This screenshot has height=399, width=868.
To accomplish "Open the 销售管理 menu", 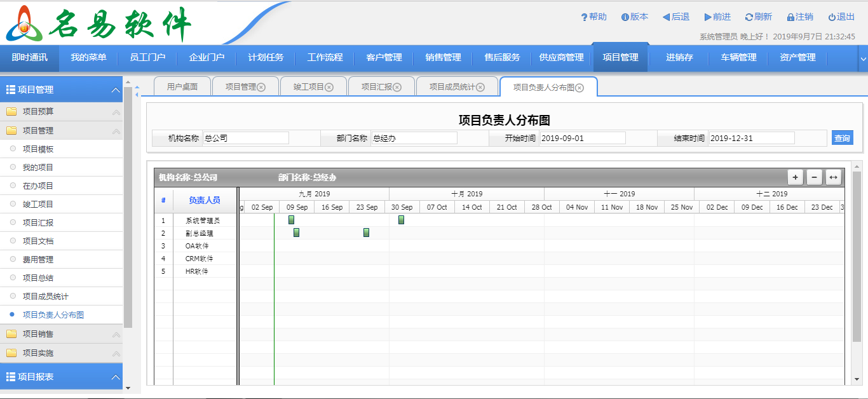I will coord(443,58).
